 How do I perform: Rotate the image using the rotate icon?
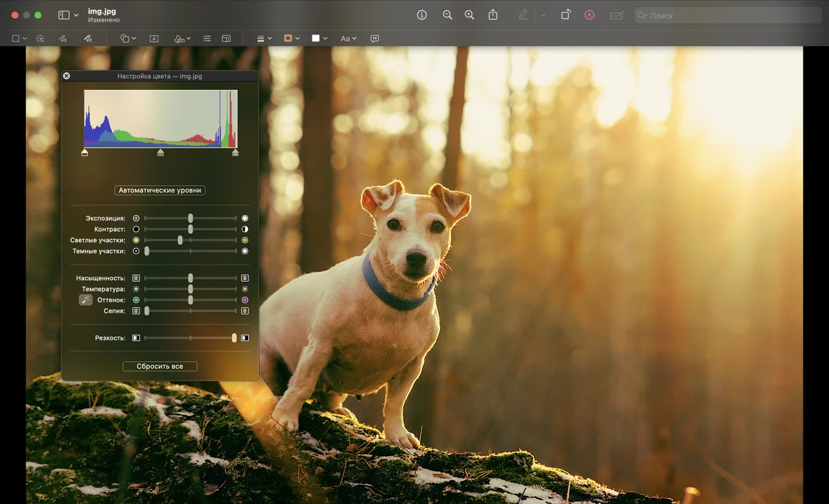pos(566,14)
